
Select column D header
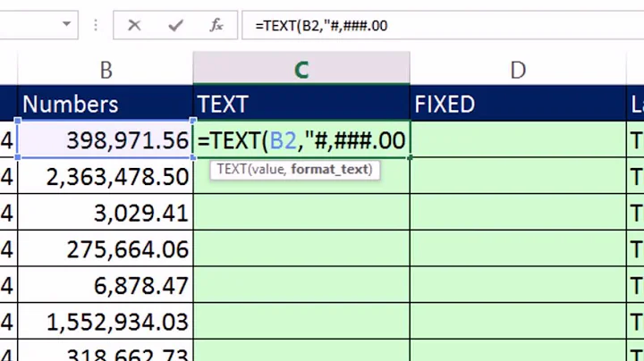coord(518,70)
